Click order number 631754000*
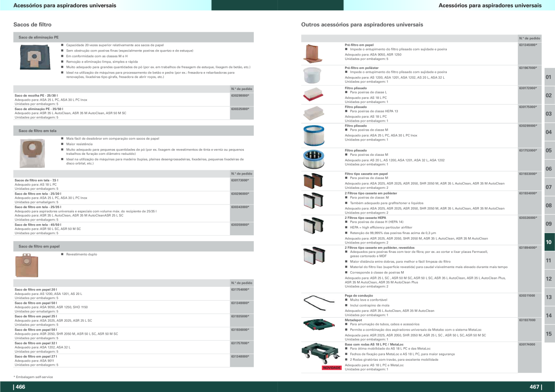Screen dimensions: 555x392 pyautogui.click(x=240, y=290)
